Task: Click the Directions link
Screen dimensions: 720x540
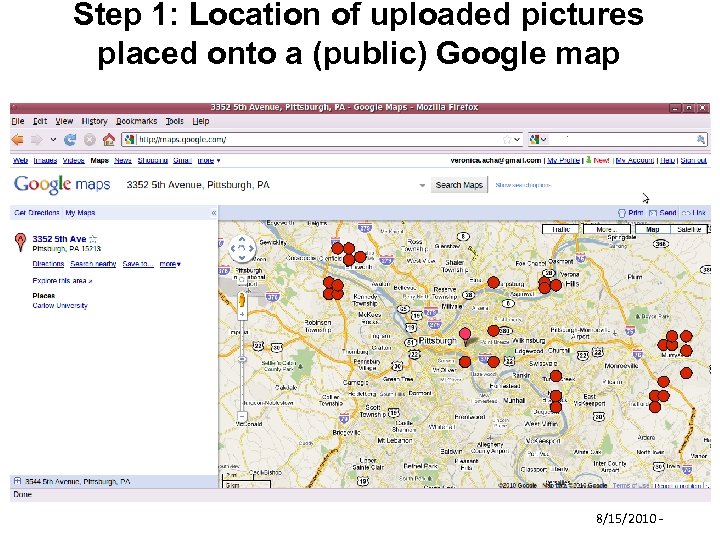Action: click(48, 264)
